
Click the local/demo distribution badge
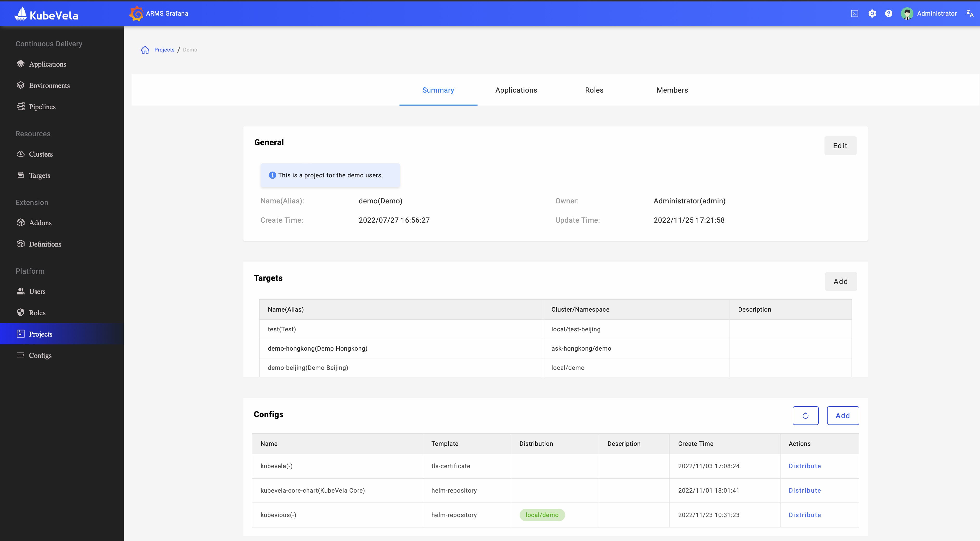pyautogui.click(x=542, y=514)
